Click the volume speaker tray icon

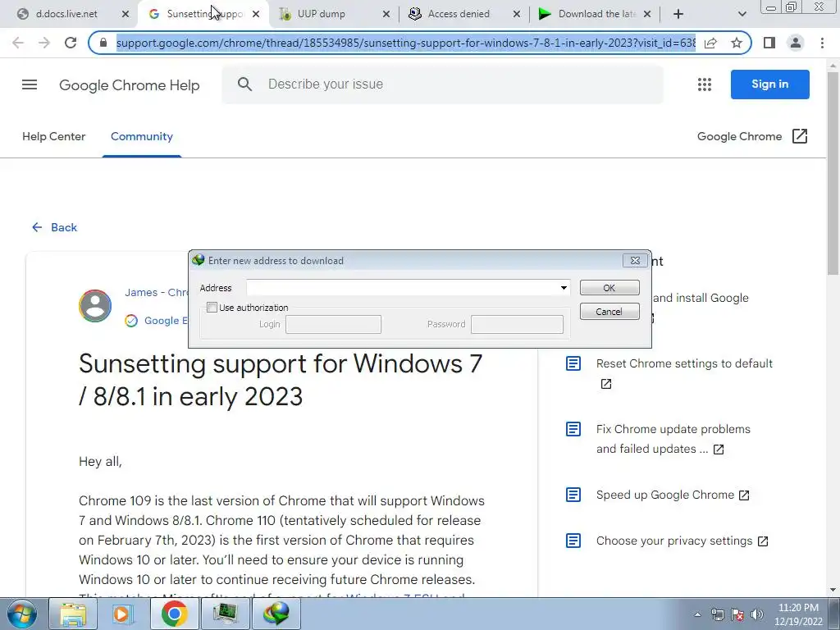coord(757,614)
